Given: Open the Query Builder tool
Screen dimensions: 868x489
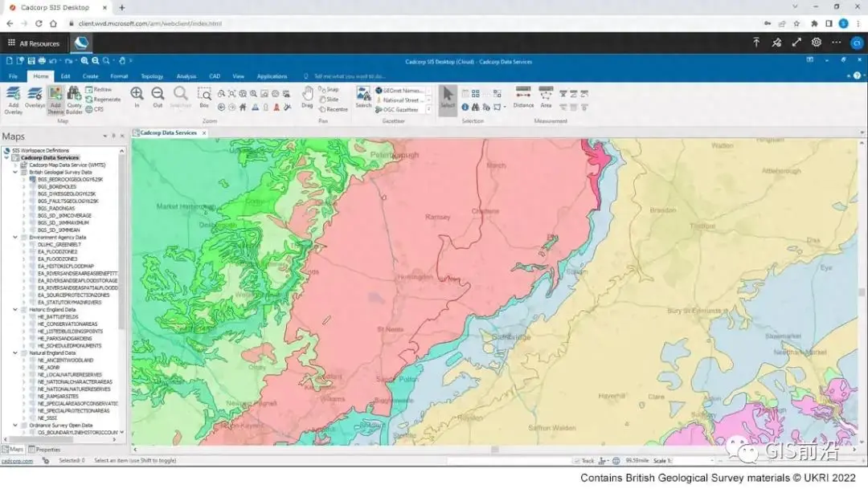Looking at the screenshot, I should pyautogui.click(x=74, y=96).
